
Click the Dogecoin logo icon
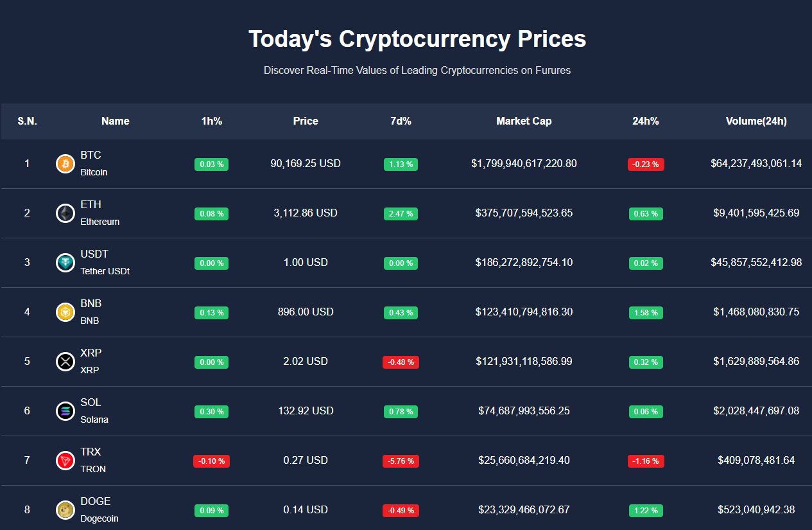pyautogui.click(x=65, y=510)
